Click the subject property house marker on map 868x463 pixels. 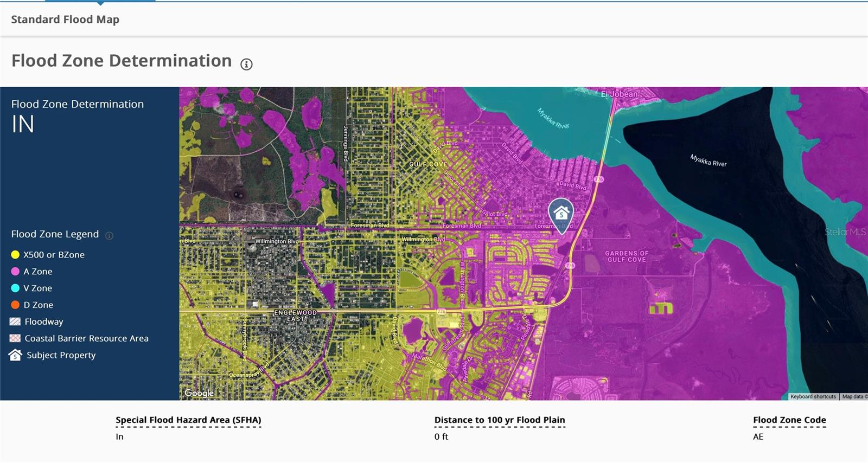(x=561, y=213)
